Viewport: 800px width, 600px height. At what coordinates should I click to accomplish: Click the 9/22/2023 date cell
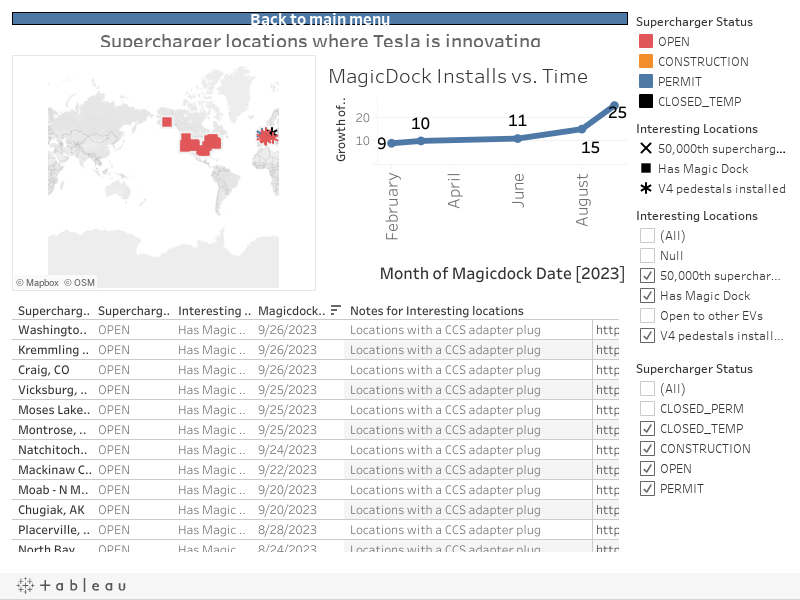pyautogui.click(x=287, y=469)
